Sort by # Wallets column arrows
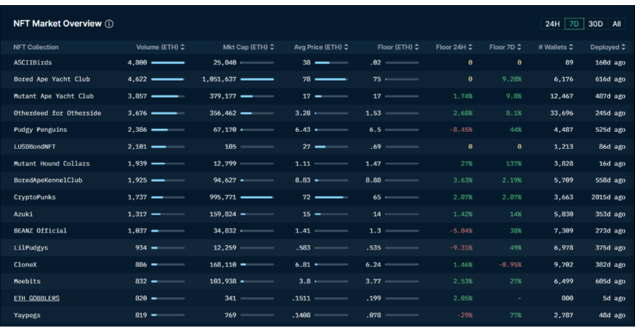This screenshot has height=331, width=644. pos(576,47)
